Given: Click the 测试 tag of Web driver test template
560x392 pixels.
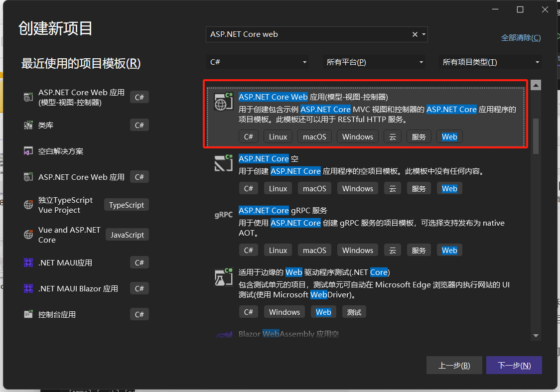Looking at the screenshot, I should pos(354,312).
